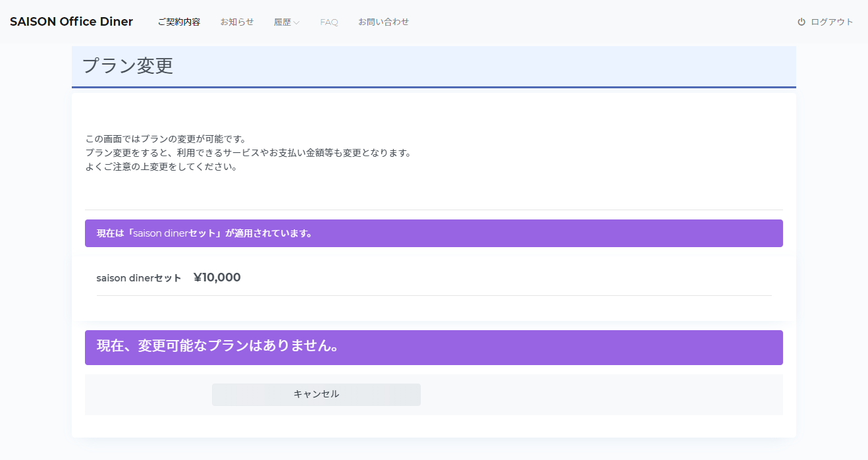
Task: Open the FAQ menu item
Action: click(329, 22)
